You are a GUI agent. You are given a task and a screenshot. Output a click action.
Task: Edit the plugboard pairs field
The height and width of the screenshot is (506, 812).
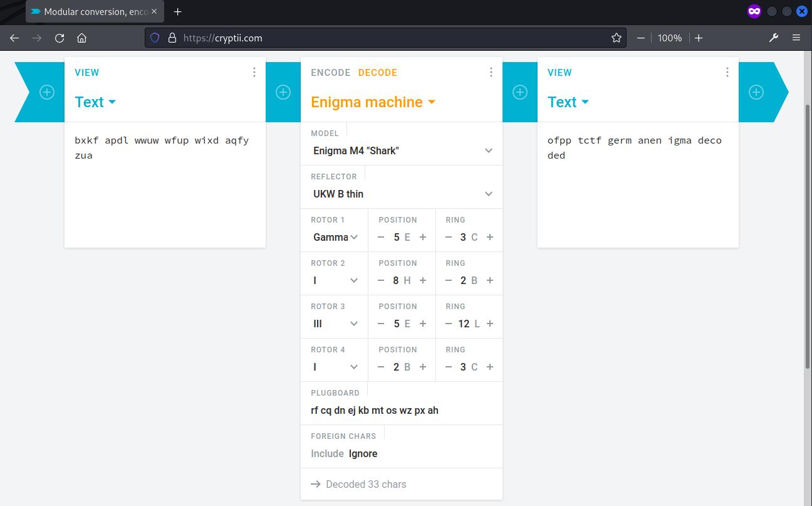[x=402, y=411]
